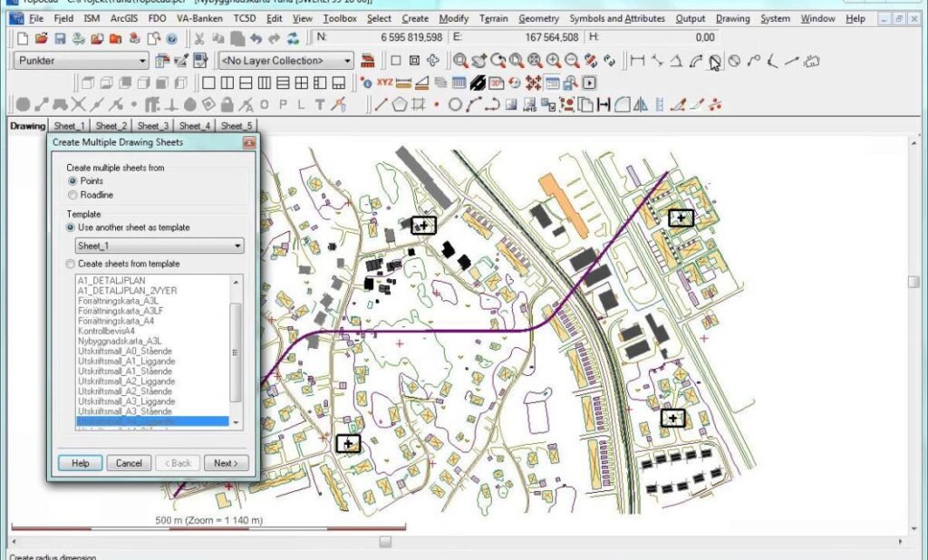Select the single viewport layout icon

coord(208,82)
